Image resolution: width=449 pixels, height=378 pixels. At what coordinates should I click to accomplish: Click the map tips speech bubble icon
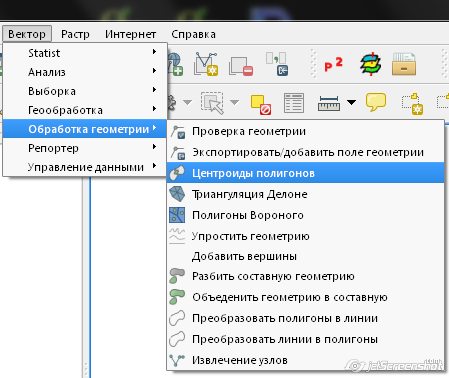(376, 102)
